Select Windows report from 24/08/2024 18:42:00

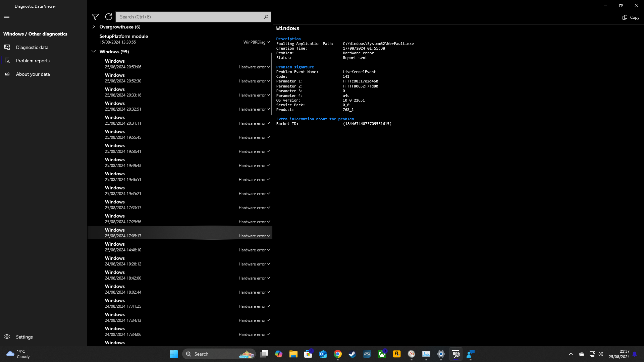click(x=180, y=275)
